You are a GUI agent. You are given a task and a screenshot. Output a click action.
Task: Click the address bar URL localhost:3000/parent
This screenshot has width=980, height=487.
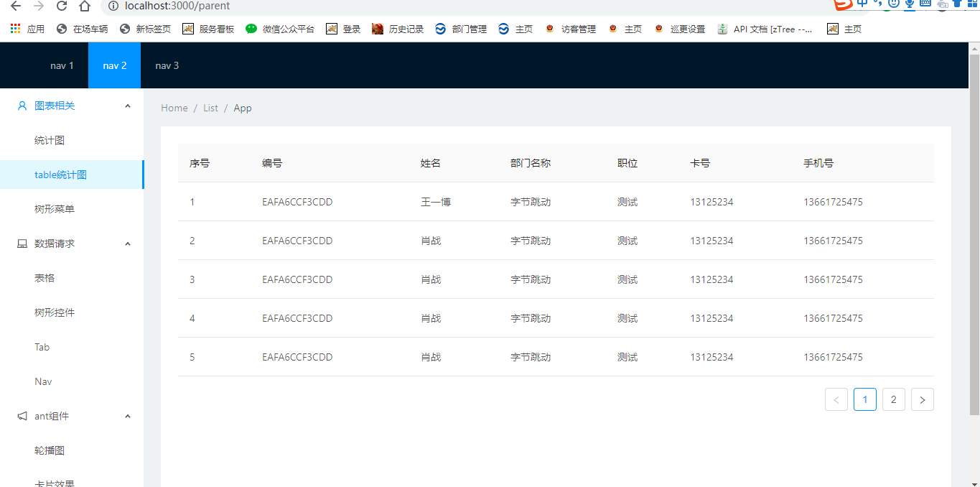177,6
